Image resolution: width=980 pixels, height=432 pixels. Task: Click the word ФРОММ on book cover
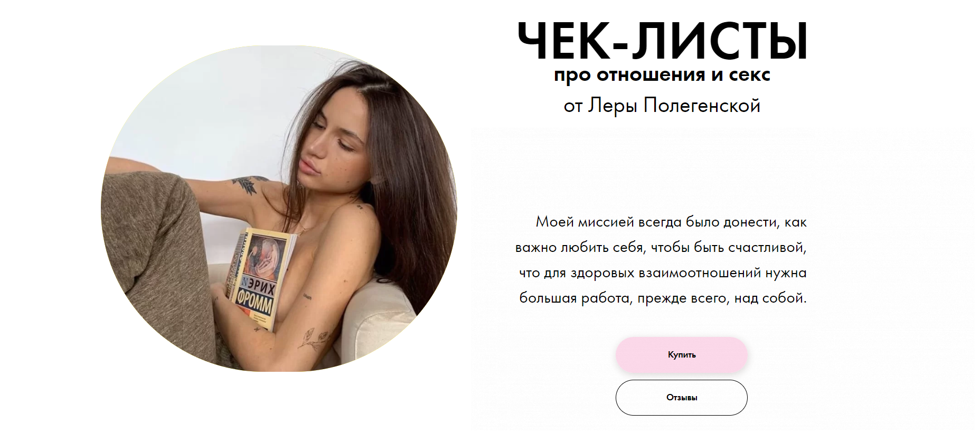coord(255,304)
